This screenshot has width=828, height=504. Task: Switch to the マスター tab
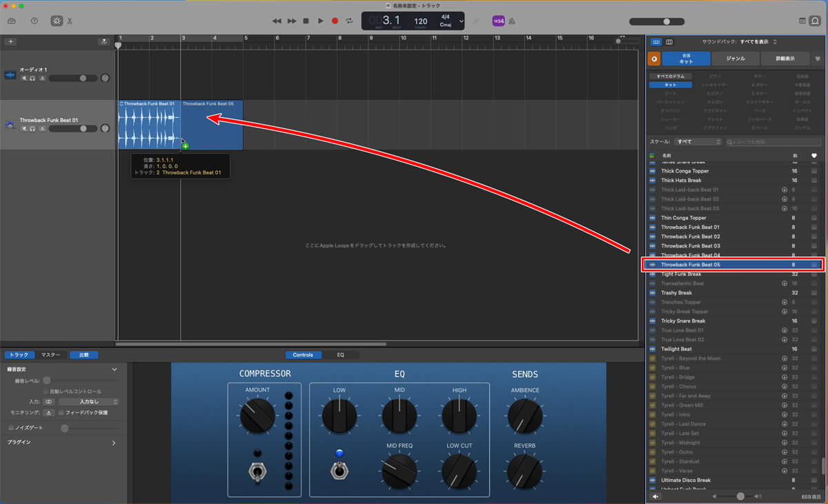tap(50, 355)
